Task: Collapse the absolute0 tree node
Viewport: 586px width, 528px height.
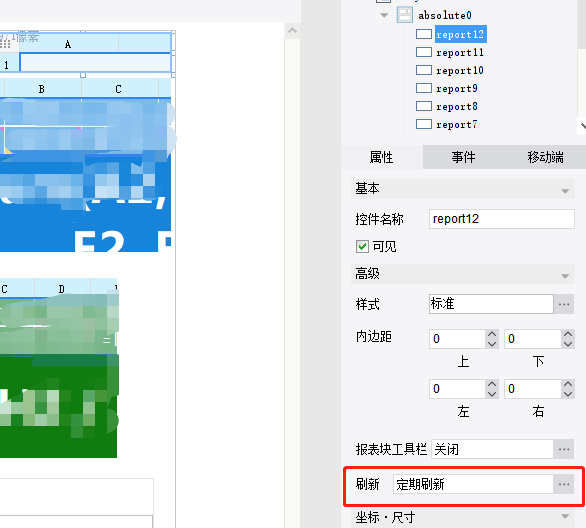Action: click(384, 15)
